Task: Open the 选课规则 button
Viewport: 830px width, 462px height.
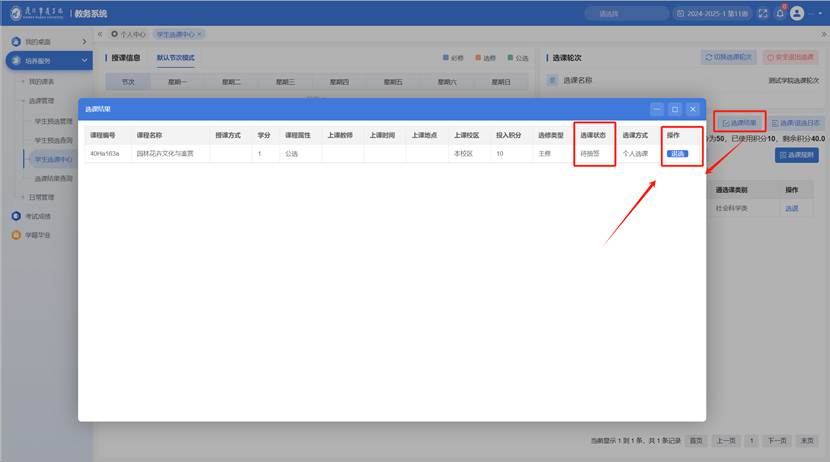Action: 797,155
